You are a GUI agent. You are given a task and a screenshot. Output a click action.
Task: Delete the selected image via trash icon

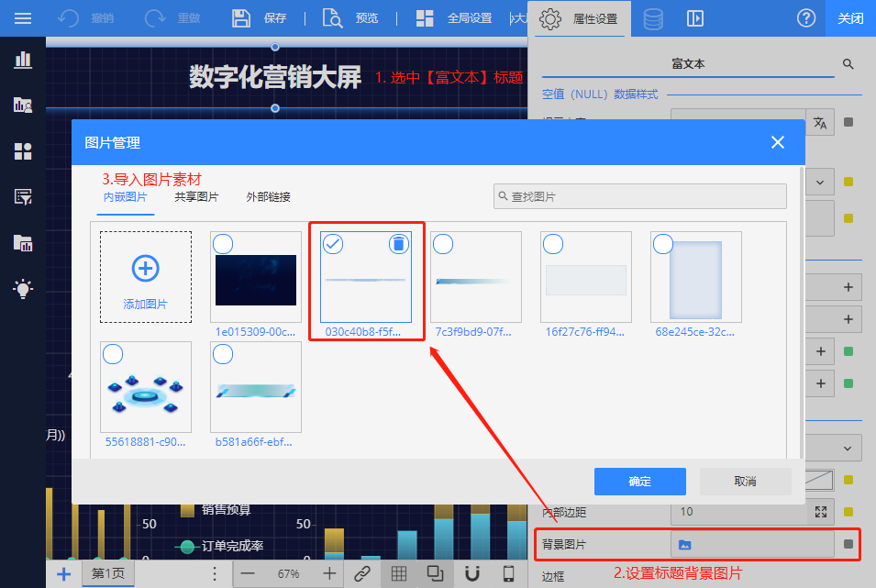(398, 244)
